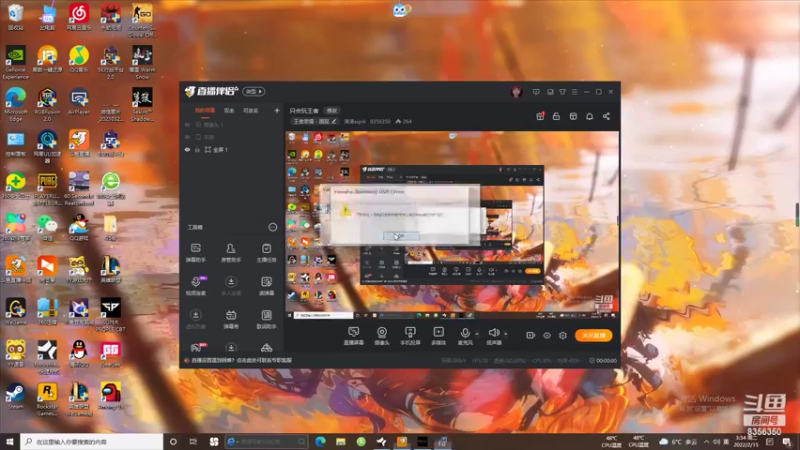Click the Windows taskbar search box
This screenshot has width=800, height=450.
click(92, 441)
